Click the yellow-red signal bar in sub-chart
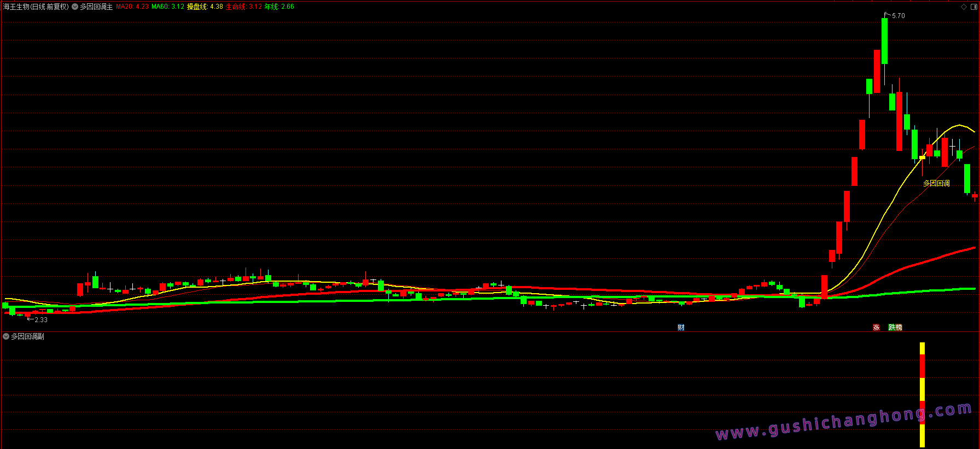This screenshot has width=980, height=449. point(922,394)
